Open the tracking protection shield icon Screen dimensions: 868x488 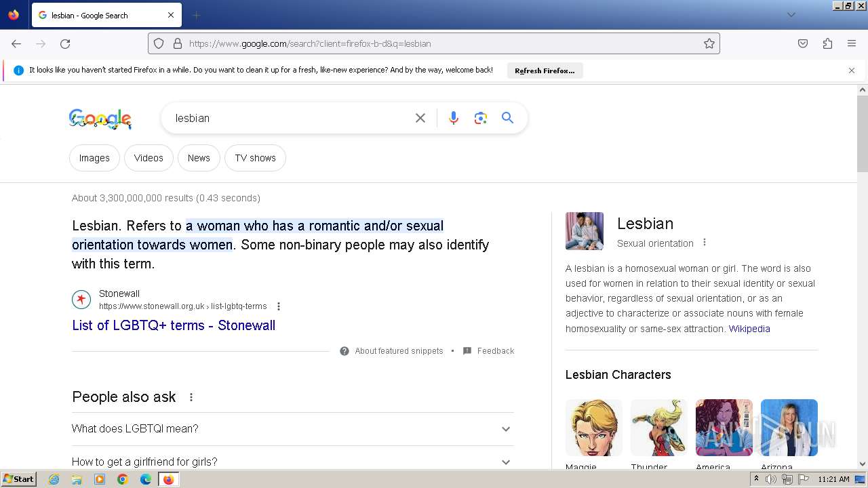[159, 43]
